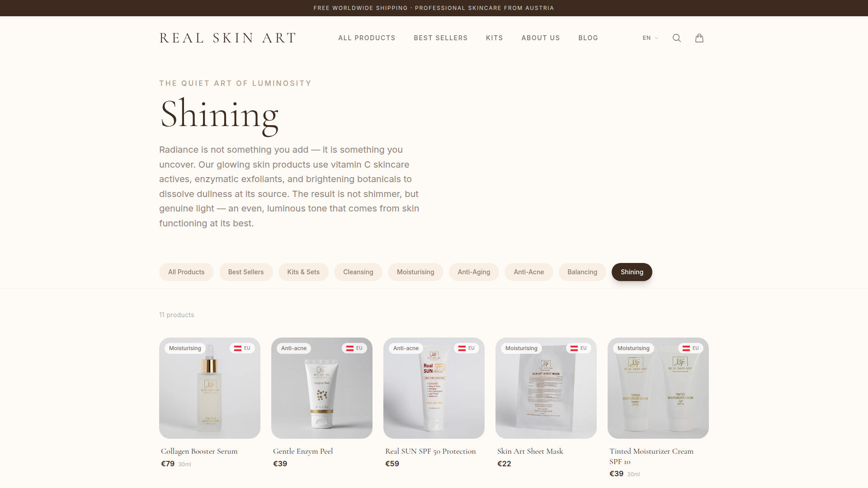This screenshot has width=868, height=488.
Task: Select the Anti-Aging filter pill
Action: coord(474,272)
